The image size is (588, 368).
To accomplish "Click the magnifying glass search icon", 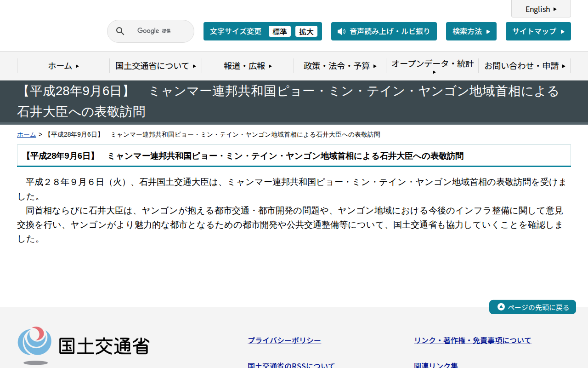I will coord(120,31).
